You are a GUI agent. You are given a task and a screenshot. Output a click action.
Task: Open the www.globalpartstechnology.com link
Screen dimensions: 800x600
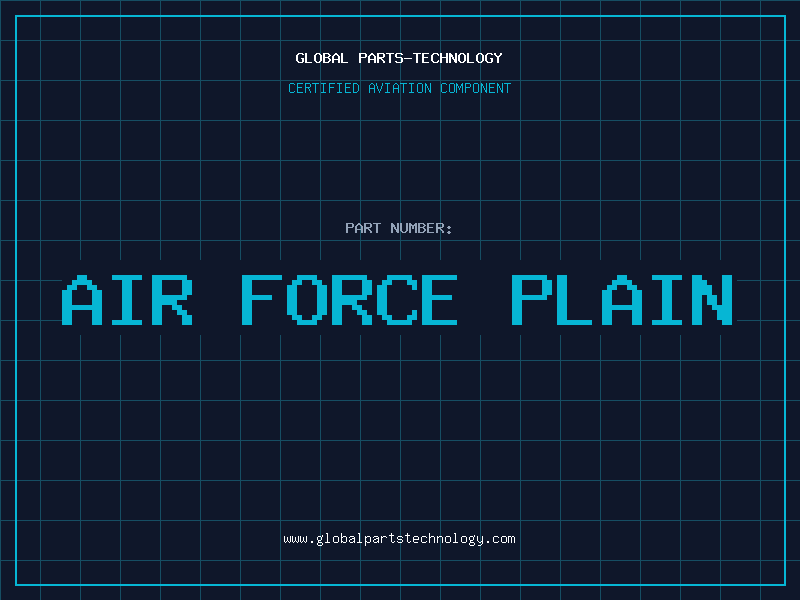click(x=399, y=539)
